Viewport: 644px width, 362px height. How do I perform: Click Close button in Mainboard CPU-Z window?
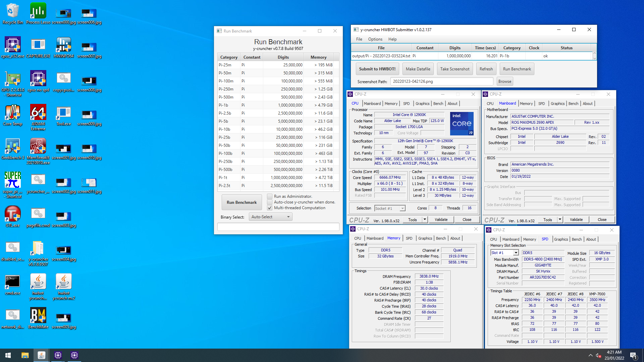click(602, 220)
